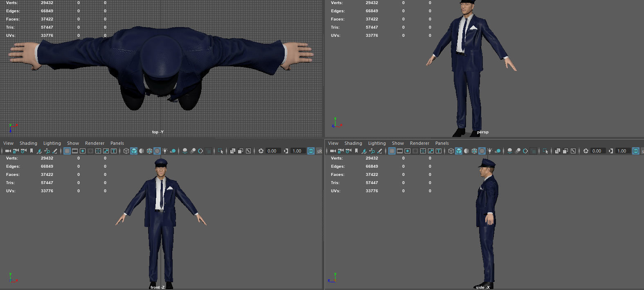Screen dimensions: 644x290
Task: Click Exposure reset icon in front panel
Action: click(261, 151)
